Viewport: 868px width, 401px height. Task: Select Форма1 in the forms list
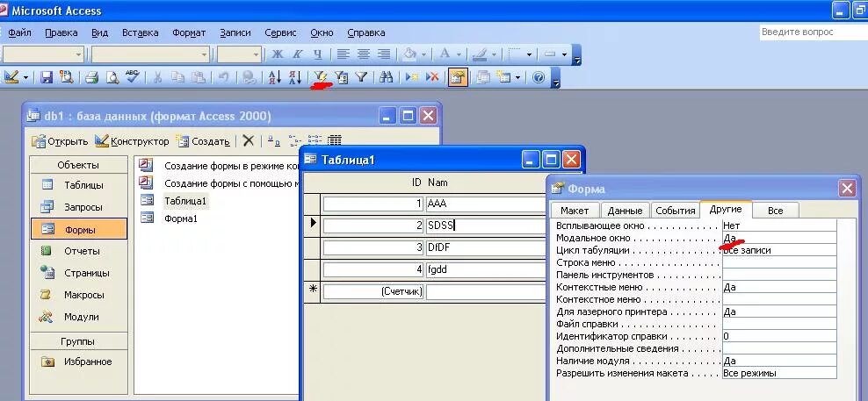[x=180, y=218]
